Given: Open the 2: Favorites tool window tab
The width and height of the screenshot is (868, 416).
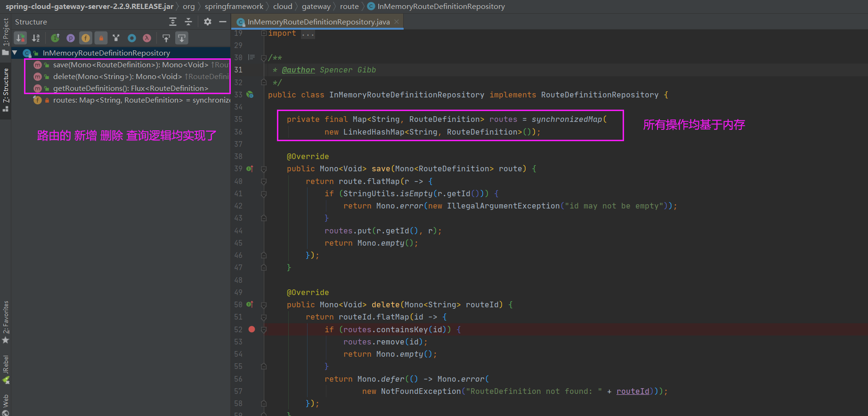Looking at the screenshot, I should [6, 322].
